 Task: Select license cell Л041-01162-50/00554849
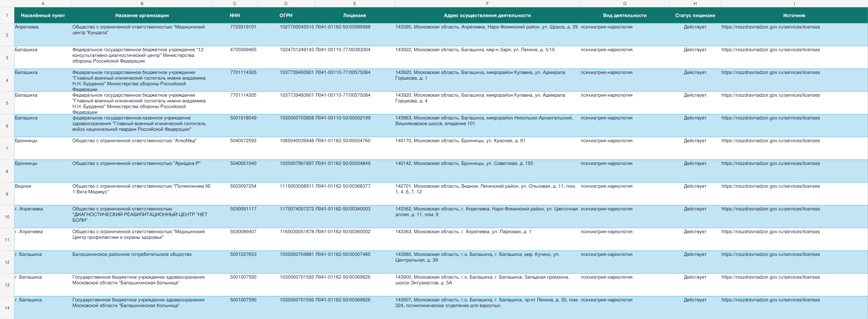pos(354,171)
